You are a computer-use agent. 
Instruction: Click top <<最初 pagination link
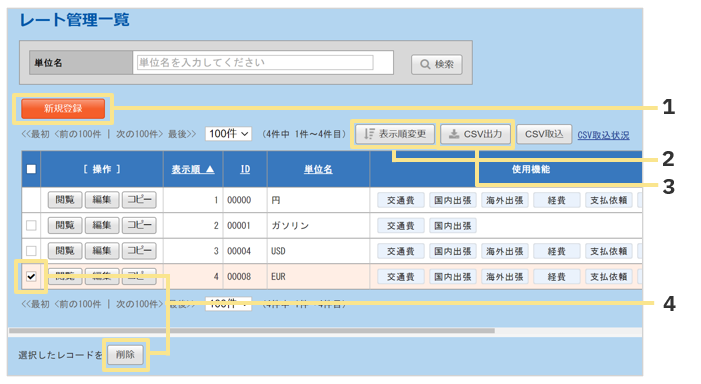pos(35,134)
